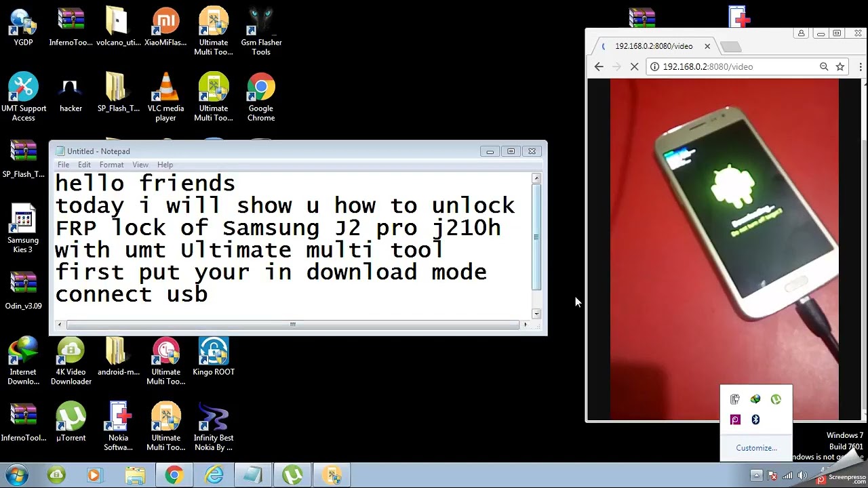Stop loading the Chrome page
Viewport: 868px width, 488px height.
[635, 66]
